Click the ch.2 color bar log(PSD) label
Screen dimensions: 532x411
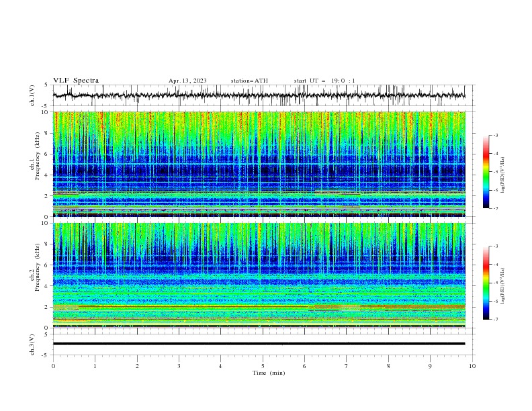click(503, 286)
